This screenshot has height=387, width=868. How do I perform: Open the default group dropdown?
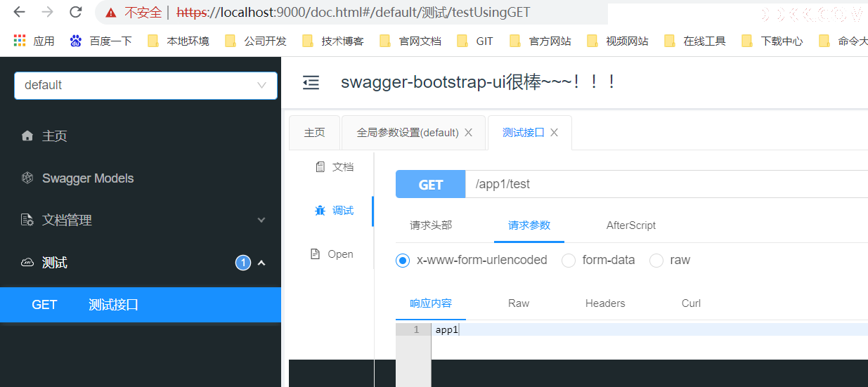pos(145,85)
